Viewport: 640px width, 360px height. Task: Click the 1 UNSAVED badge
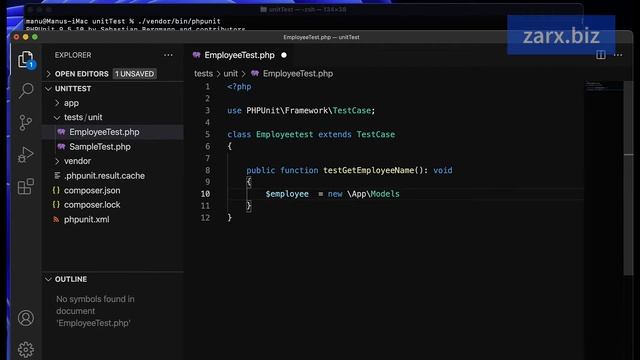click(134, 74)
